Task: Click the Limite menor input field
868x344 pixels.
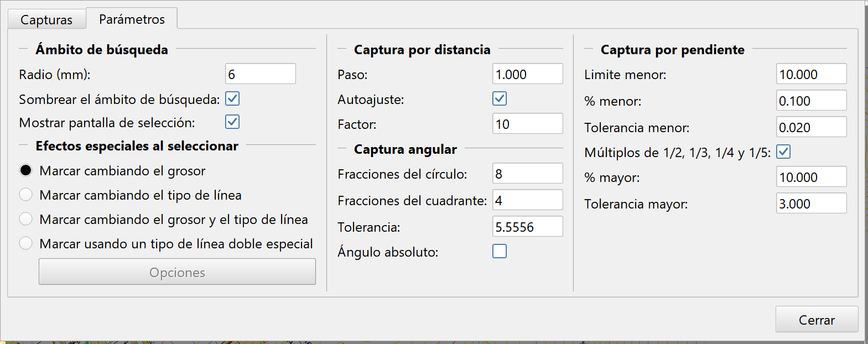Action: click(x=811, y=74)
